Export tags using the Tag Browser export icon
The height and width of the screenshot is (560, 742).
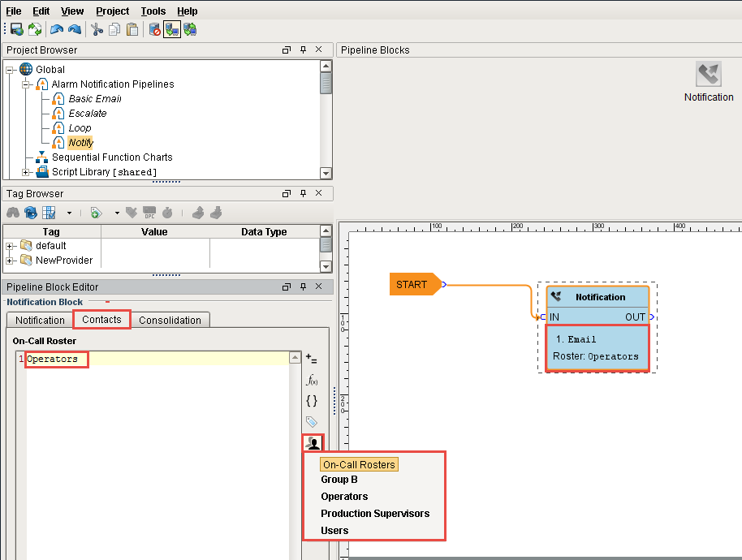[197, 213]
